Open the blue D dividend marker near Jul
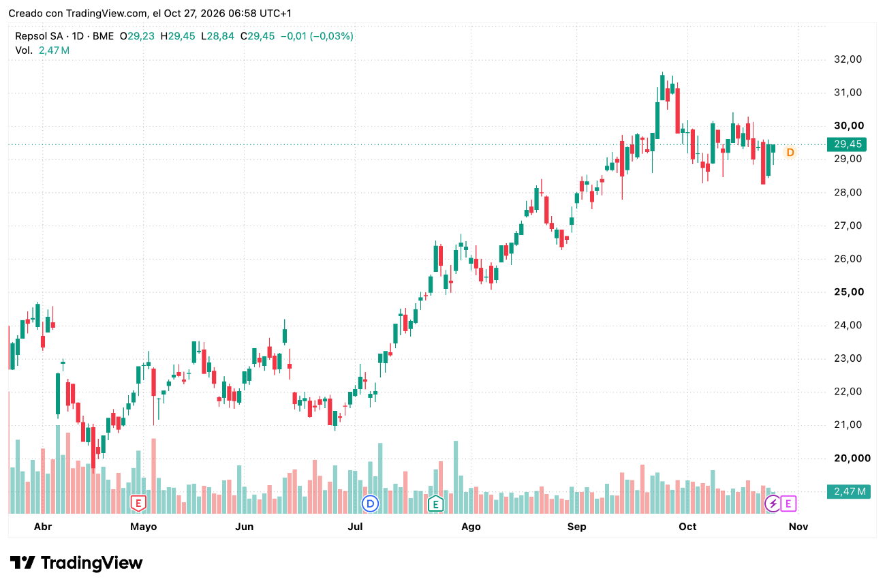The image size is (885, 588). tap(370, 504)
